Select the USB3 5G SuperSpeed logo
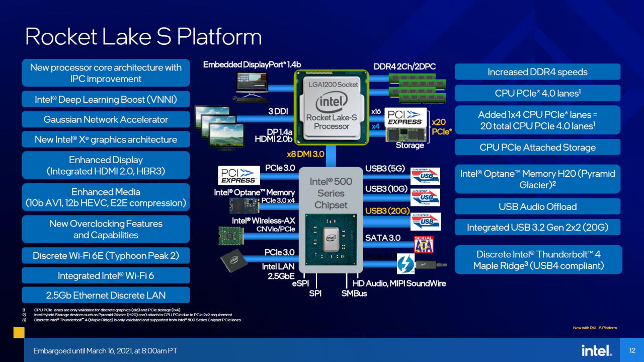 click(425, 176)
